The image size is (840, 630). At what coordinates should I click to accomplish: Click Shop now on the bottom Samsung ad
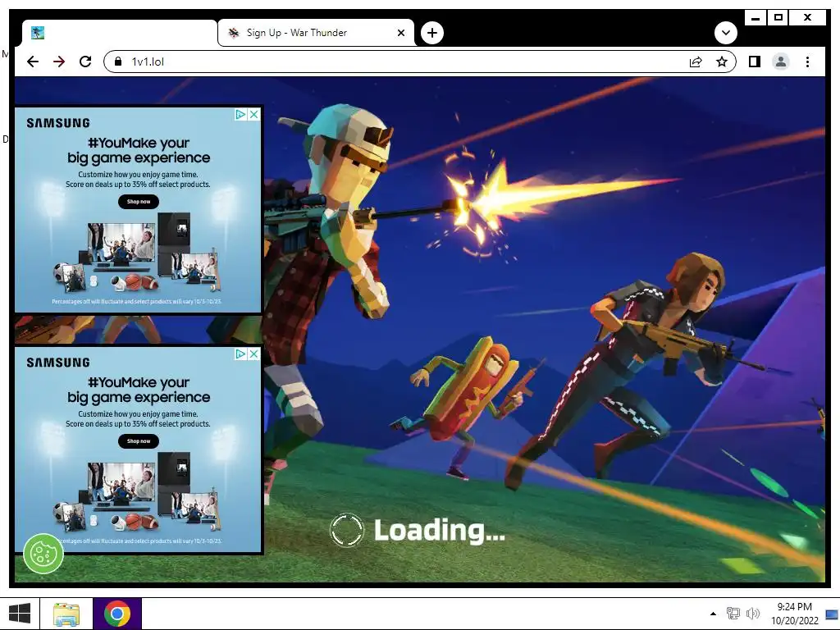coord(139,441)
